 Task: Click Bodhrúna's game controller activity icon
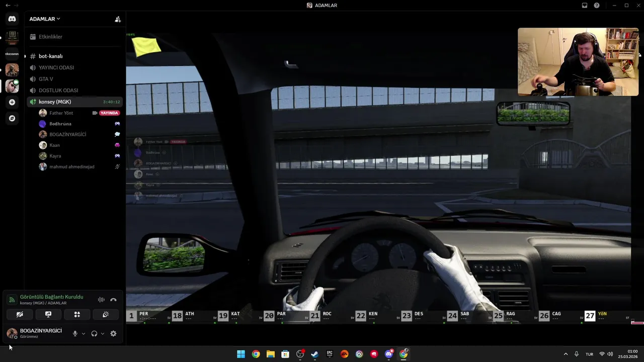coord(117,124)
